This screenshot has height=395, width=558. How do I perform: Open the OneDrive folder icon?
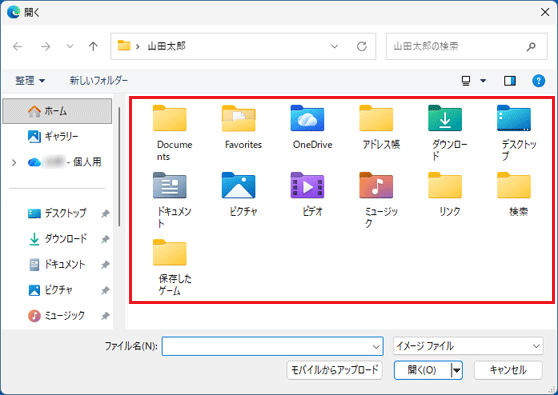tap(307, 118)
